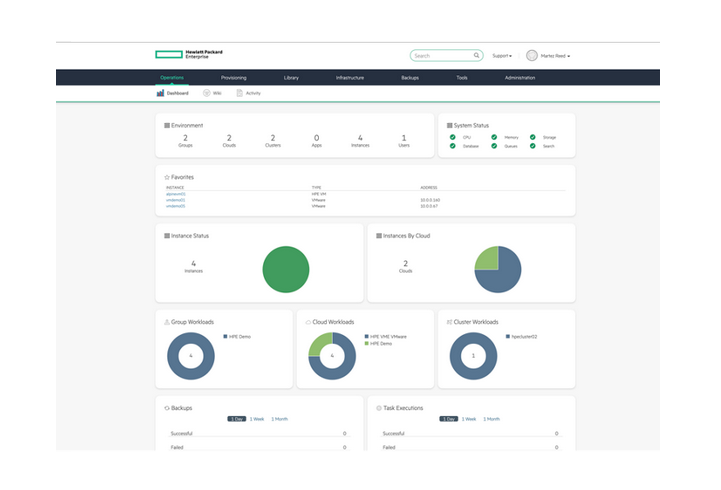Click the Group Workloads icon
The width and height of the screenshot is (721, 490).
click(167, 322)
